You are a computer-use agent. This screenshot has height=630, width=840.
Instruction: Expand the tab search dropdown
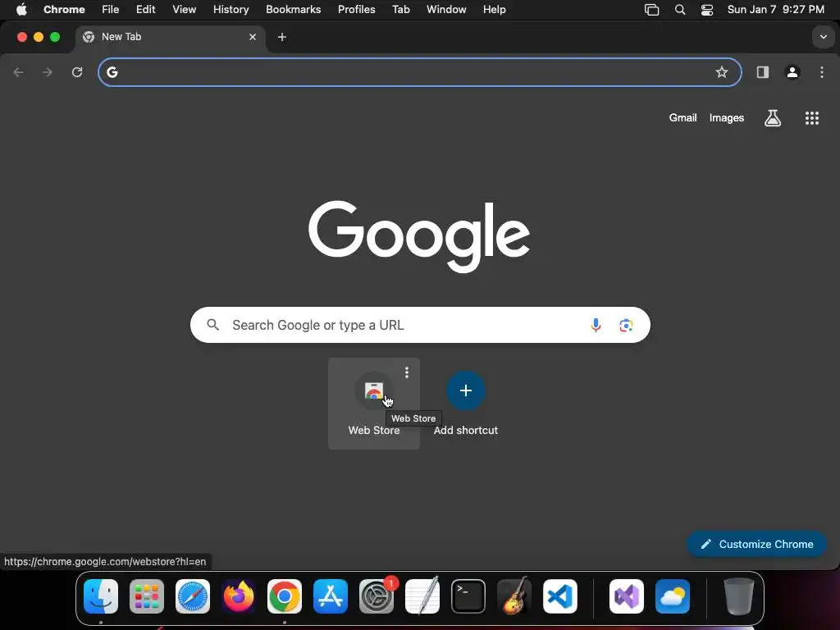click(824, 37)
